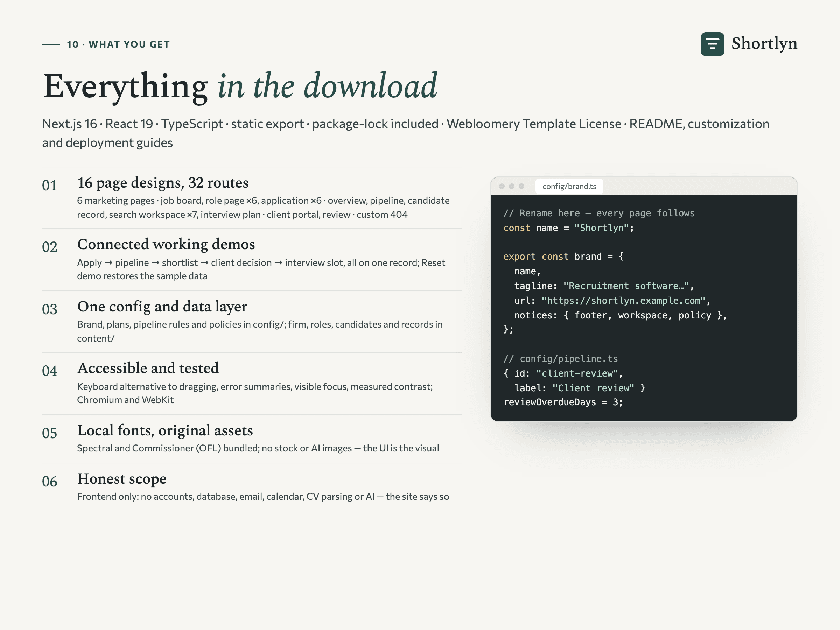Viewport: 840px width, 630px height.
Task: Click the label "Client review" code line
Action: pos(580,388)
